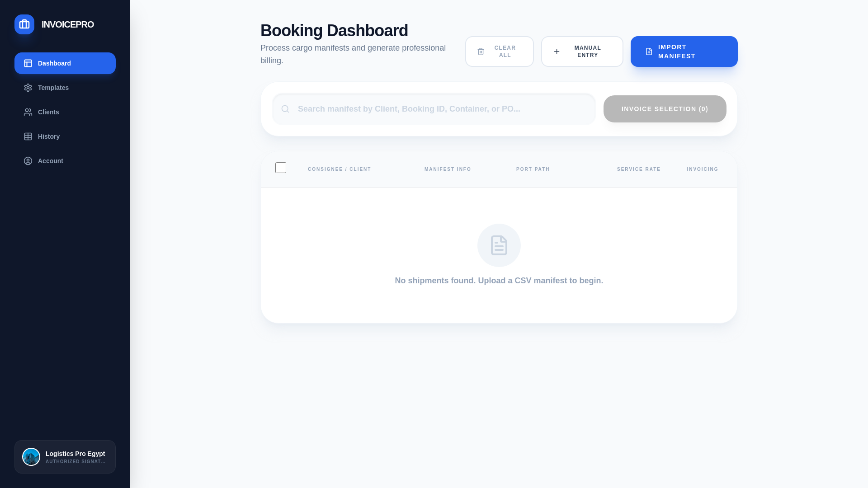This screenshot has height=488, width=868.
Task: Open the Logistics Pro Egypt profile name
Action: pyautogui.click(x=75, y=454)
